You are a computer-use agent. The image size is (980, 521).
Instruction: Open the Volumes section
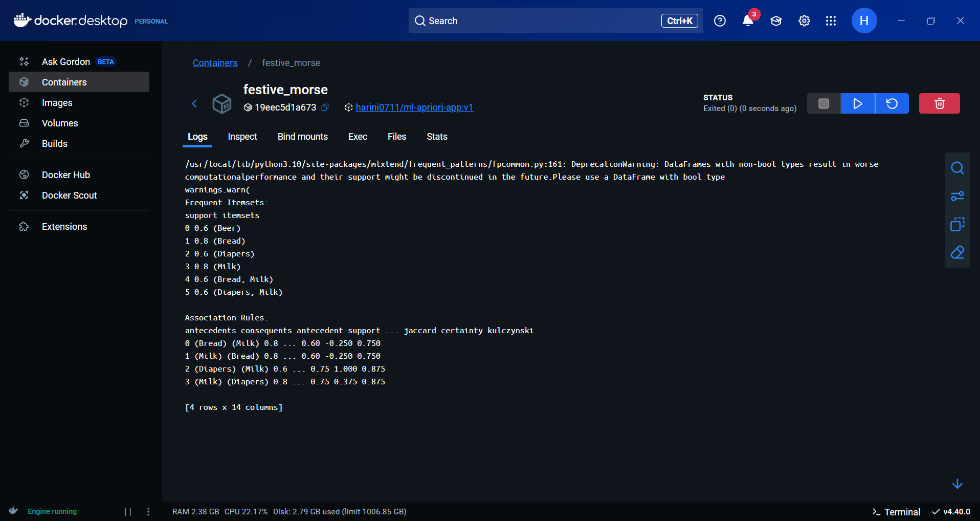tap(79, 123)
